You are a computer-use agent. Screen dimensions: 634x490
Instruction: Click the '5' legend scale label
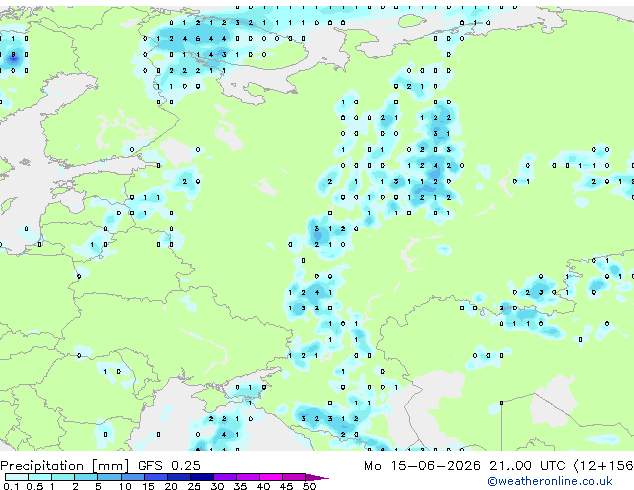[98, 486]
